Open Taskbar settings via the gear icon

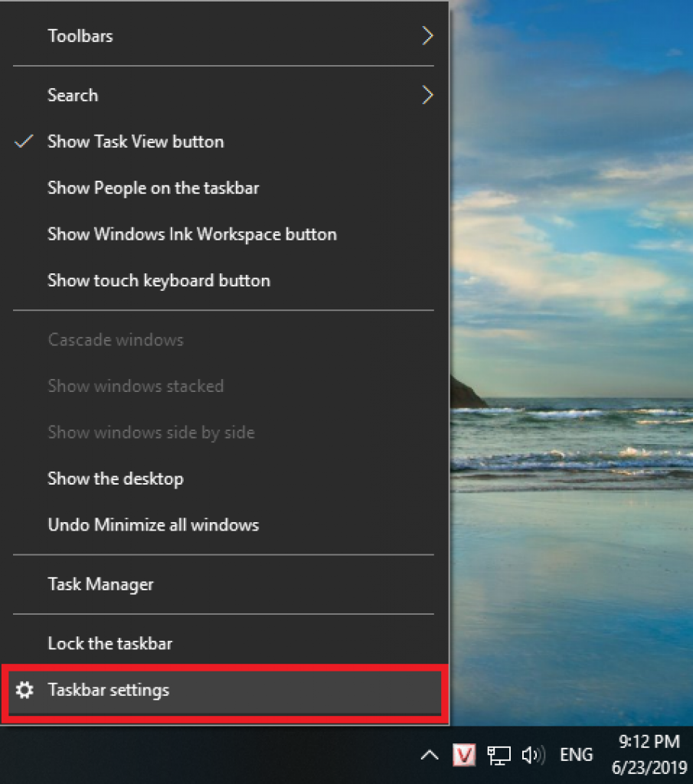point(27,690)
